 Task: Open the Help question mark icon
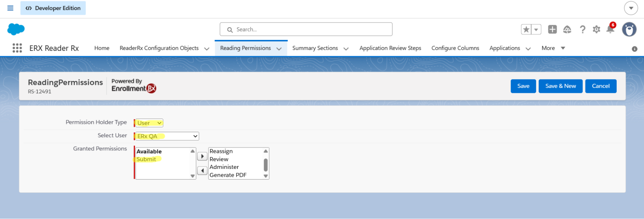tap(582, 29)
